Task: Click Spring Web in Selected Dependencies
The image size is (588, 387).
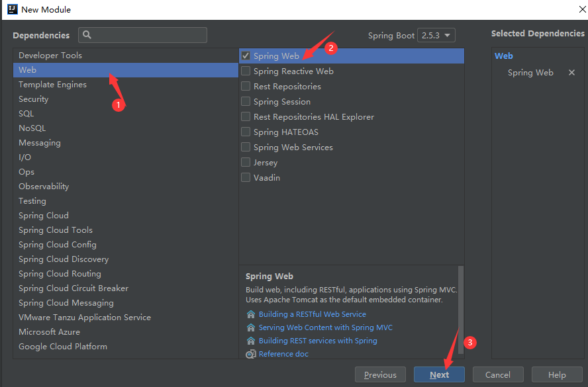Action: point(530,73)
